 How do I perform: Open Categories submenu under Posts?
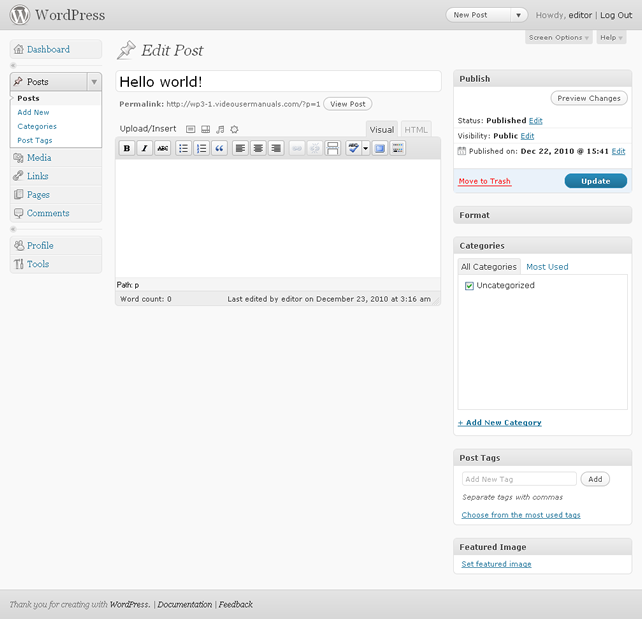tap(37, 126)
